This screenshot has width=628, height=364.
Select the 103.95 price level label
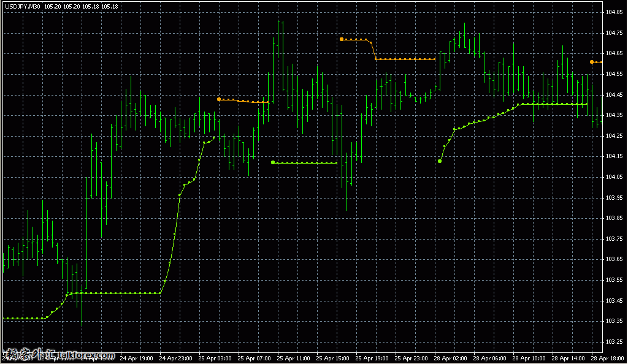(x=614, y=197)
